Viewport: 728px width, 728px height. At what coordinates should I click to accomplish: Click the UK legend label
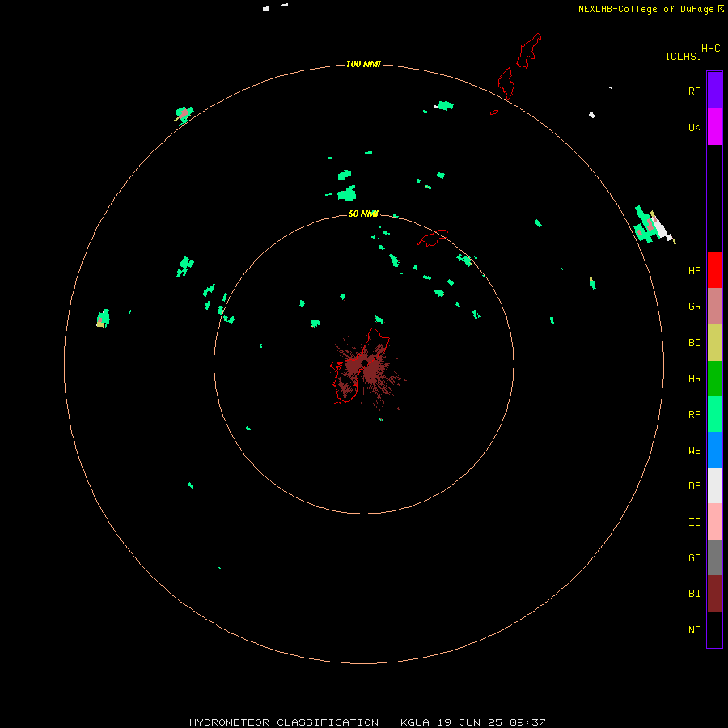pos(694,127)
